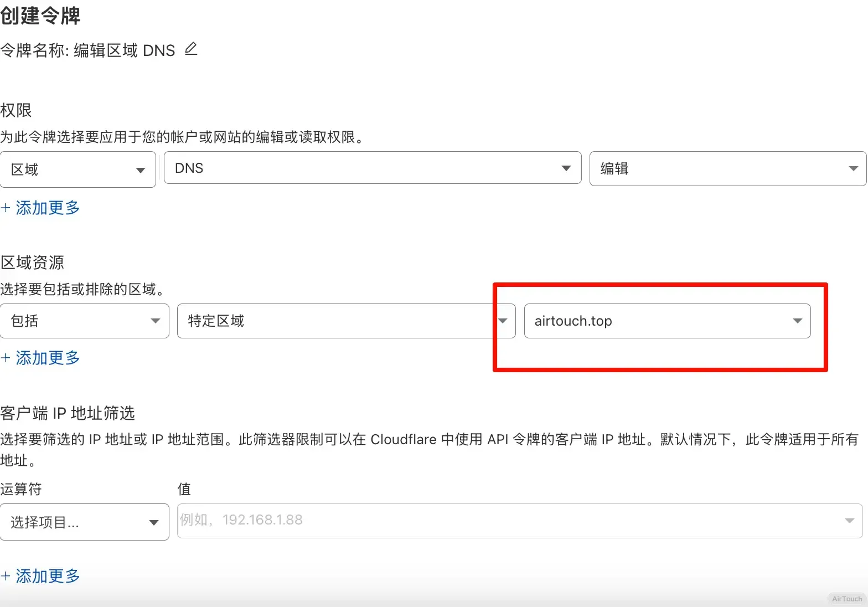
Task: Open the 编辑 permission level dropdown
Action: (727, 169)
